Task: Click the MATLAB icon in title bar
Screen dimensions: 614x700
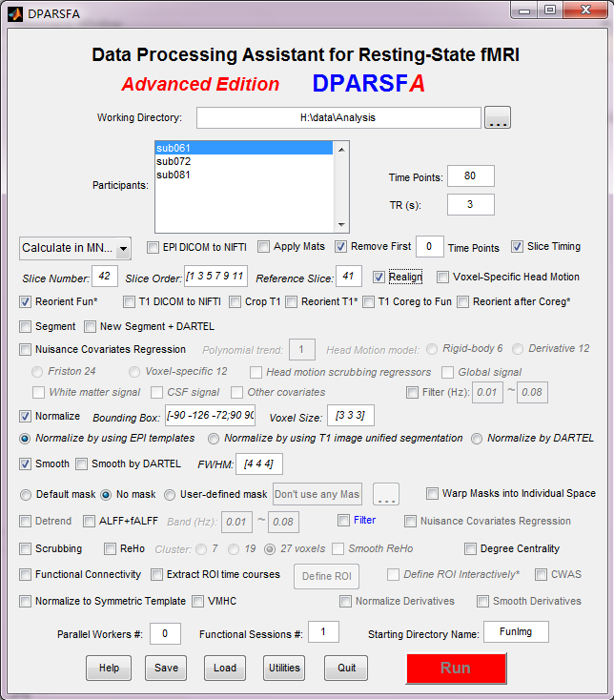Action: pos(14,14)
